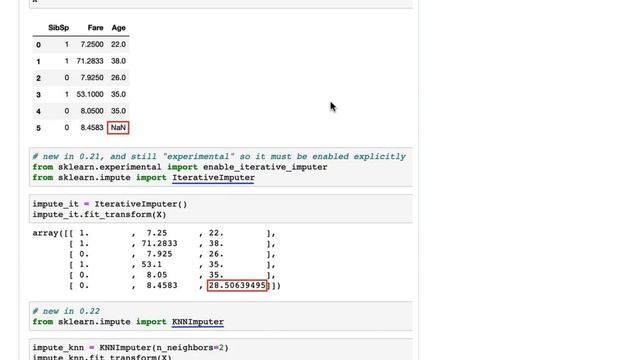The width and height of the screenshot is (640, 360).
Task: Click the Fare value 8.4583 in table
Action: pyautogui.click(x=92, y=128)
